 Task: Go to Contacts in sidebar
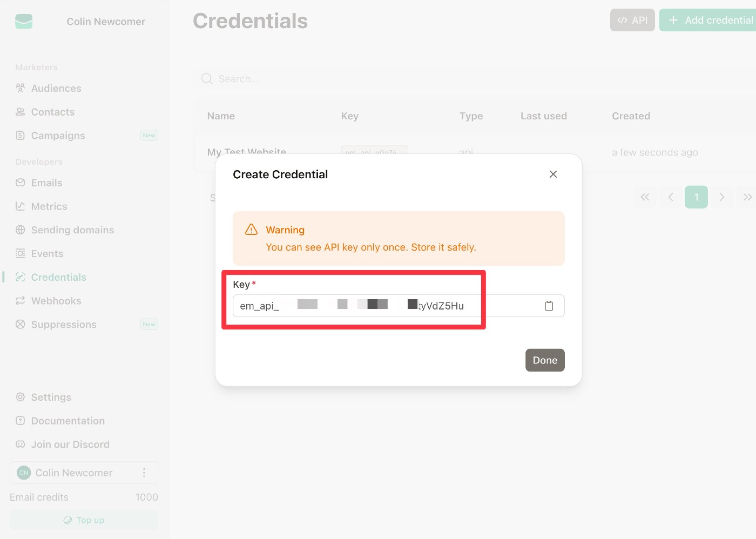coord(53,112)
